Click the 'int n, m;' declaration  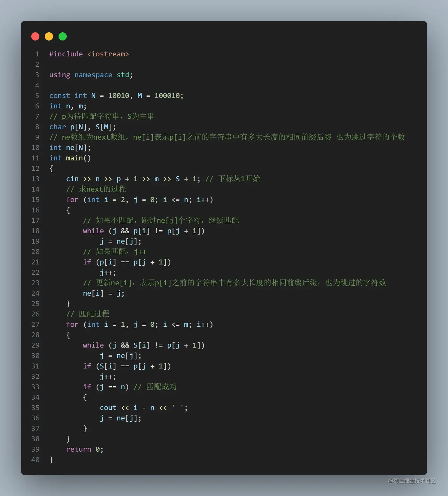[x=68, y=106]
